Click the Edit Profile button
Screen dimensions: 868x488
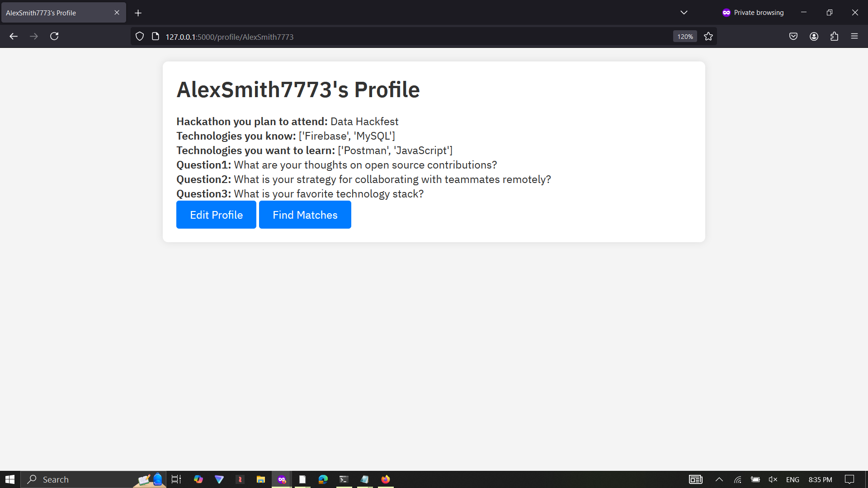216,215
